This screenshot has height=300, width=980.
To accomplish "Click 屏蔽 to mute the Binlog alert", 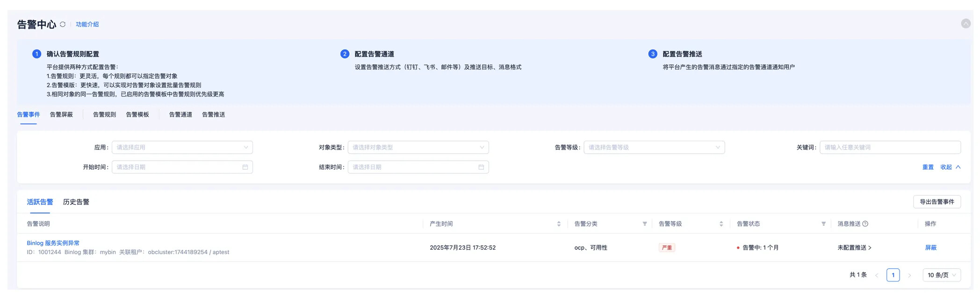I will pos(930,248).
